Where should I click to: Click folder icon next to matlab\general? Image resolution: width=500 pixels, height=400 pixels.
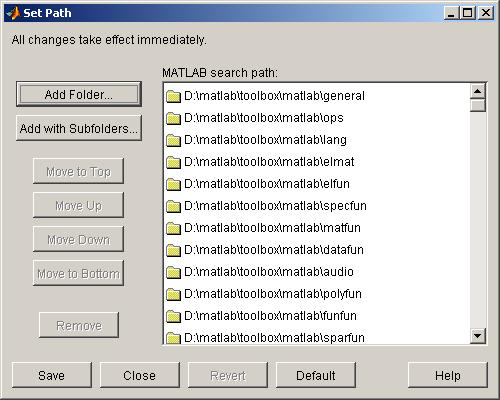coord(173,96)
